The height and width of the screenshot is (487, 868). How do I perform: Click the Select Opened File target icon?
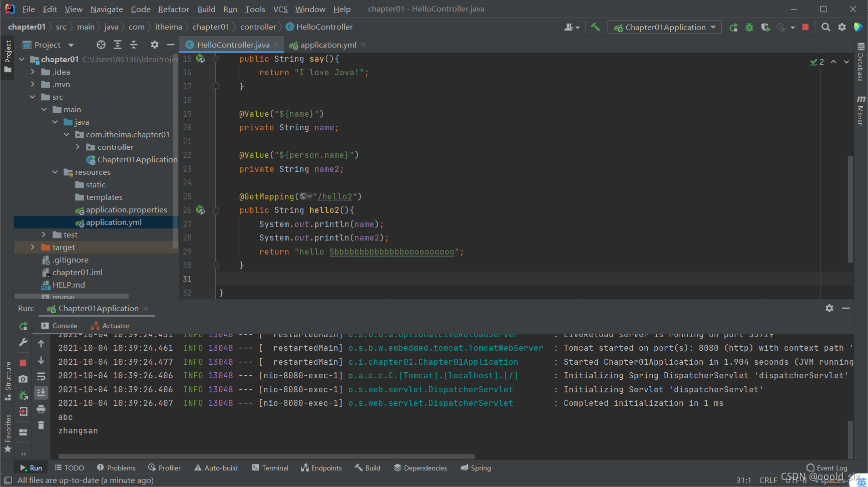[x=101, y=45]
